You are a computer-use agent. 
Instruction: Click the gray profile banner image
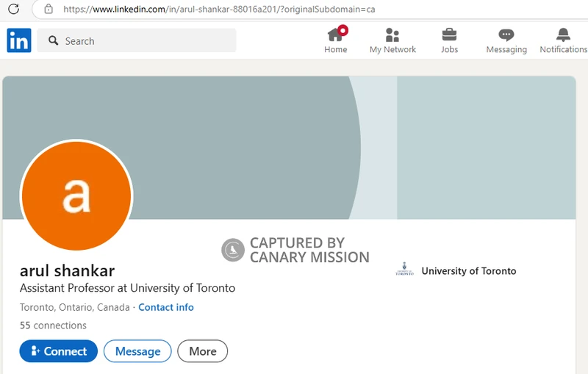tap(294, 132)
